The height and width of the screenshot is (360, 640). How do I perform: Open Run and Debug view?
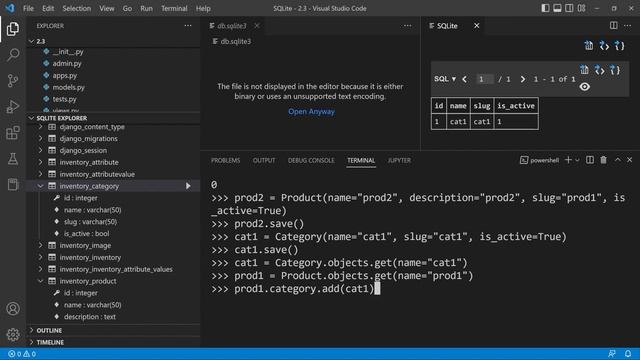13,107
